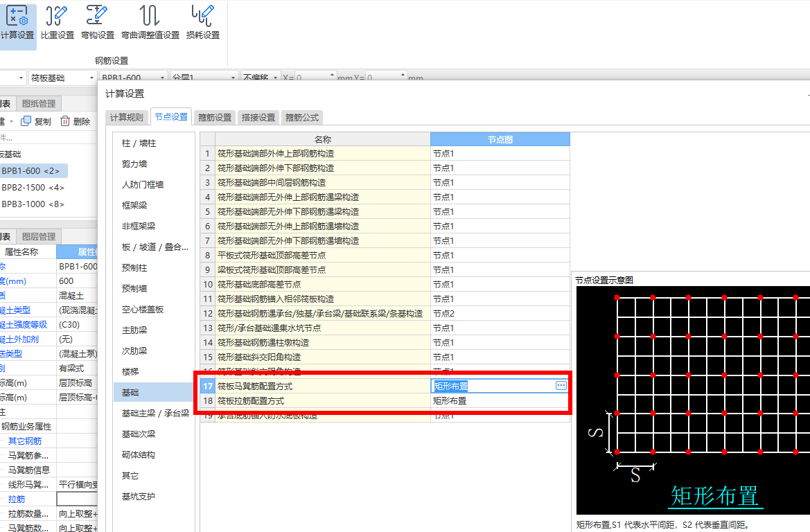
Task: Click 节点2 cell in row 12
Action: click(x=500, y=314)
